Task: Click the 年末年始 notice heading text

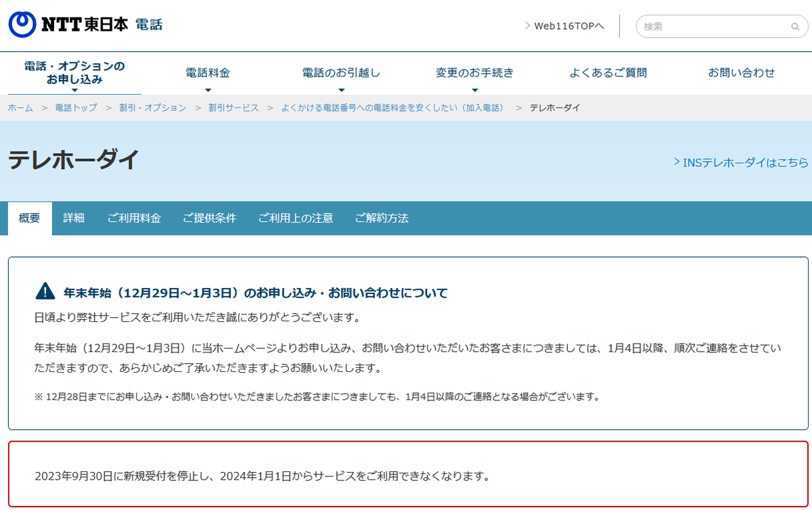Action: pyautogui.click(x=256, y=293)
